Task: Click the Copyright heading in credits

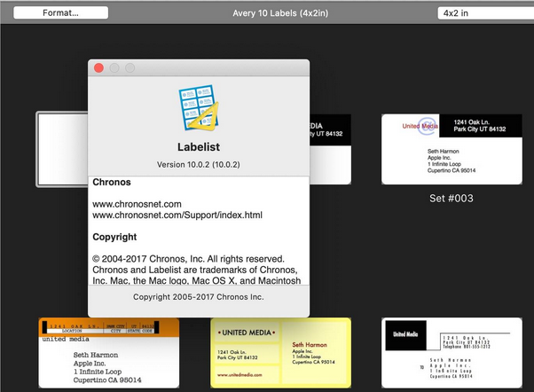Action: click(114, 237)
